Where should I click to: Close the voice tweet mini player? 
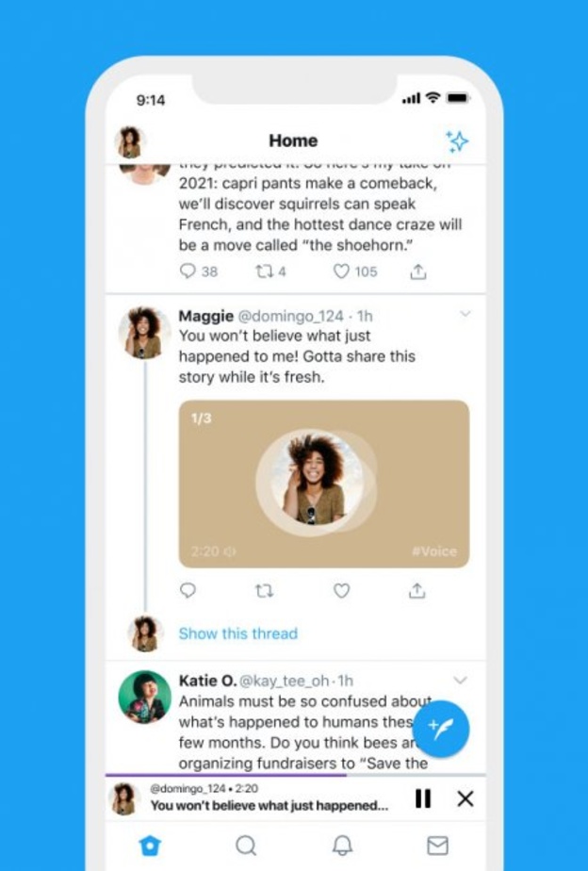click(x=465, y=799)
